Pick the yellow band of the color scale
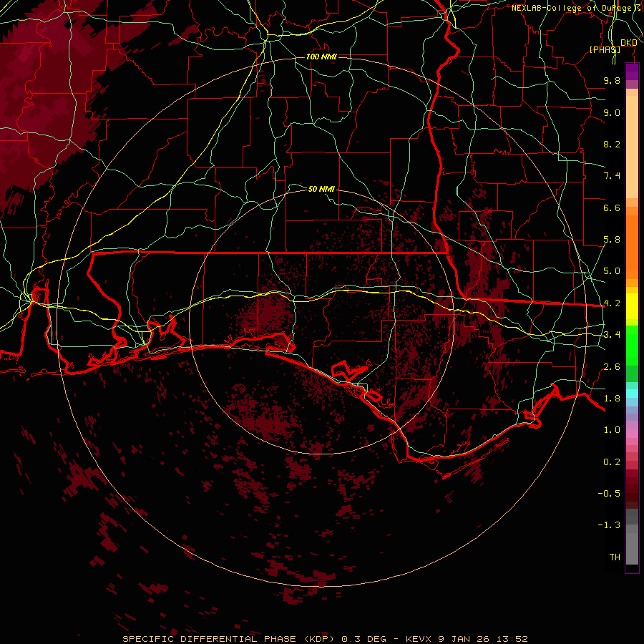The image size is (644, 644). click(632, 306)
